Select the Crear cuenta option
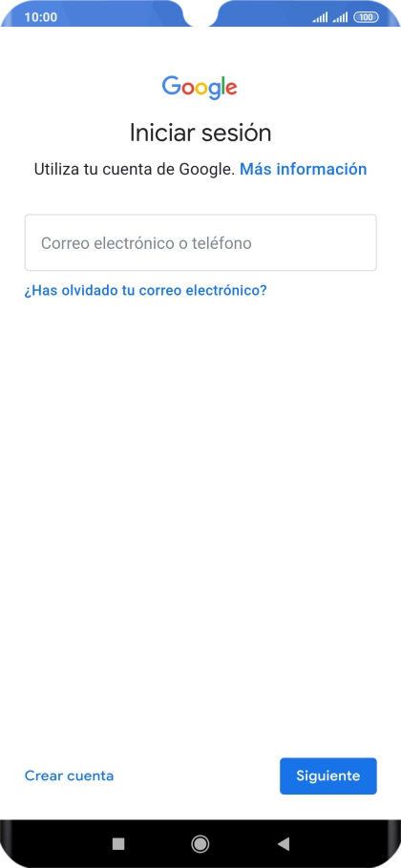Image resolution: width=401 pixels, height=868 pixels. [70, 775]
